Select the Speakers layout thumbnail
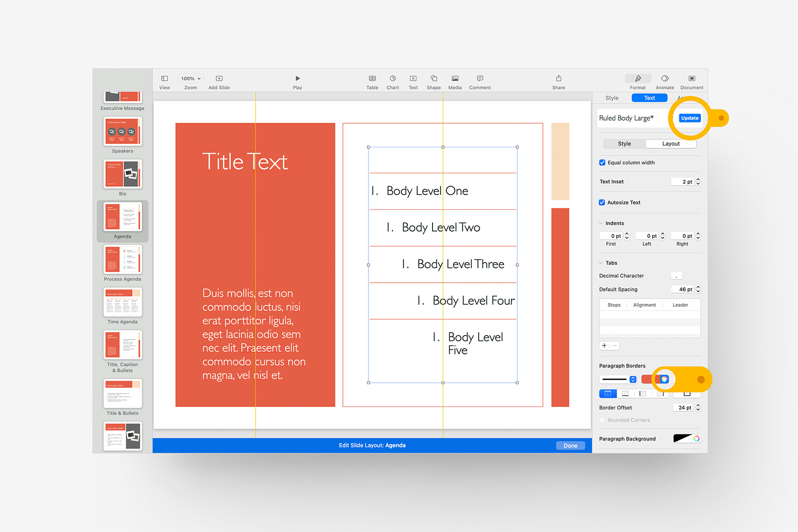798x532 pixels. tap(123, 131)
